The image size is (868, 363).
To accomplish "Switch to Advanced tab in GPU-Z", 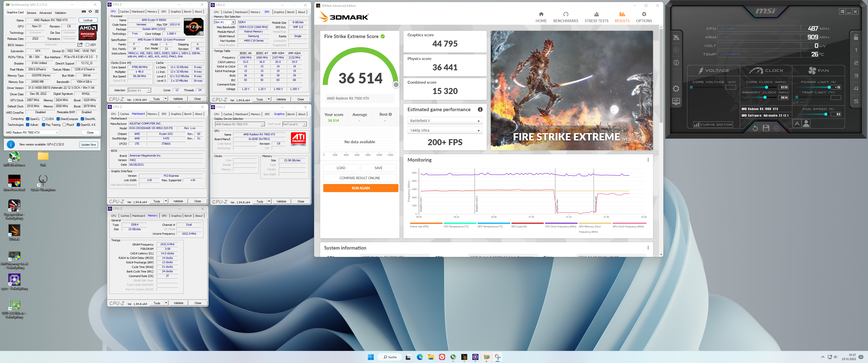I will (x=45, y=13).
